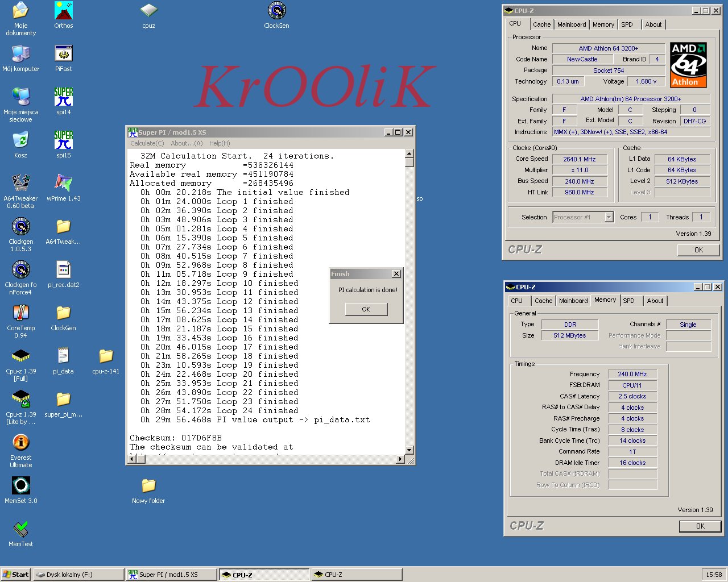This screenshot has height=582, width=728.
Task: Launch the MemTest desktop icon
Action: point(20,534)
